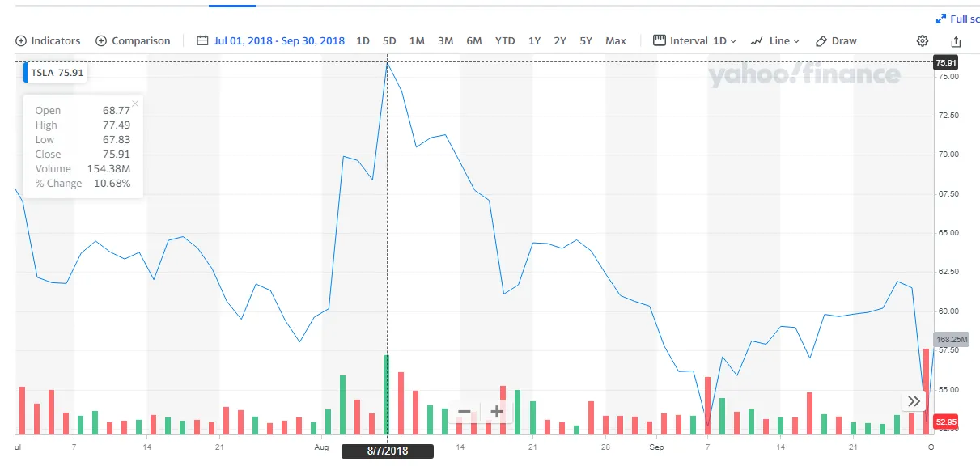This screenshot has height=466, width=980.
Task: Click the pencil icon next to Draw
Action: (821, 41)
